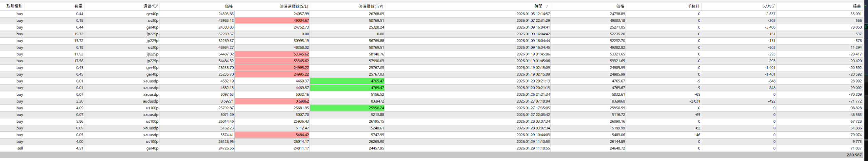Click the profit cell showing 98 828
This screenshot has height=161, width=868.
point(856,108)
